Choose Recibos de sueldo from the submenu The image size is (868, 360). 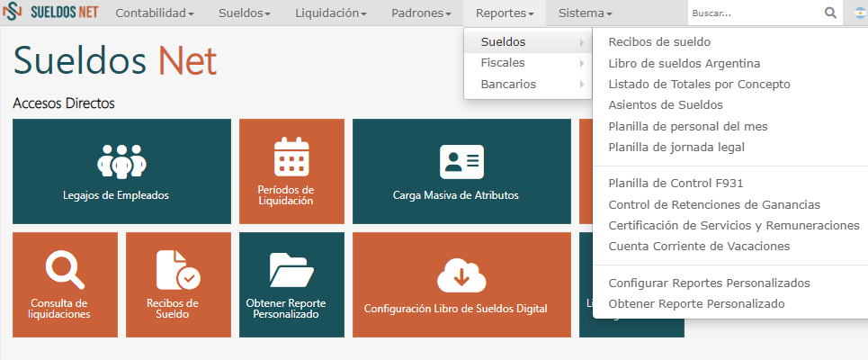(x=659, y=42)
